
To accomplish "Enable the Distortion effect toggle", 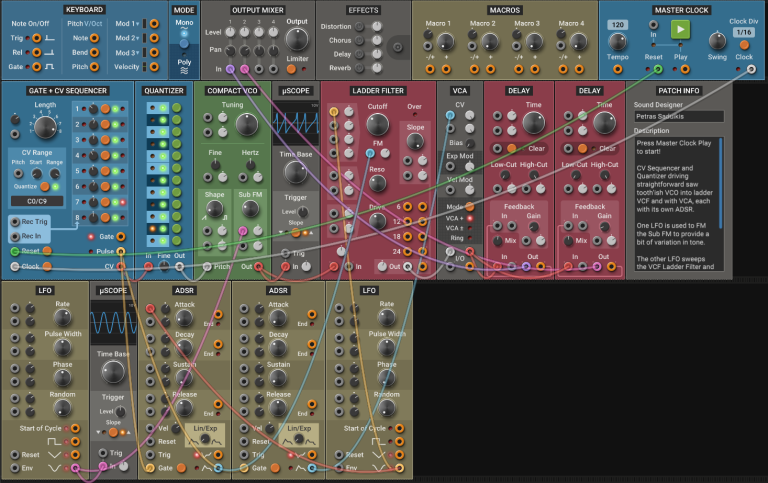I will click(360, 26).
